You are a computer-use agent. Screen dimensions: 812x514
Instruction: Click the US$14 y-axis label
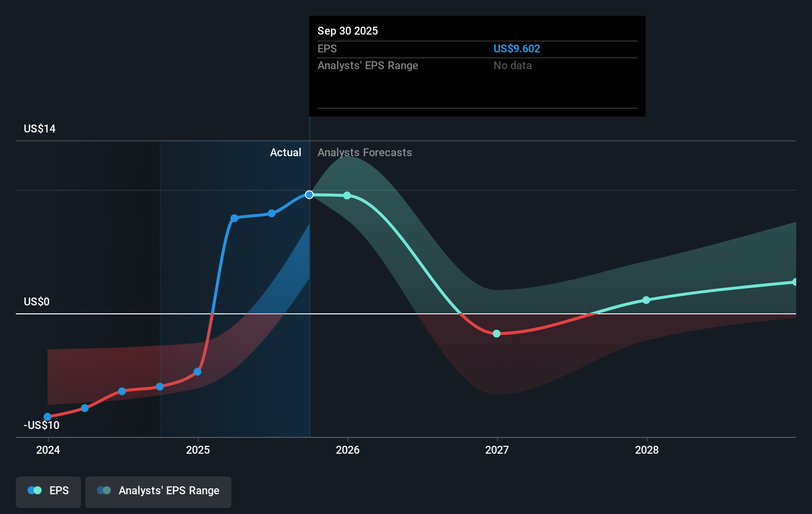40,129
